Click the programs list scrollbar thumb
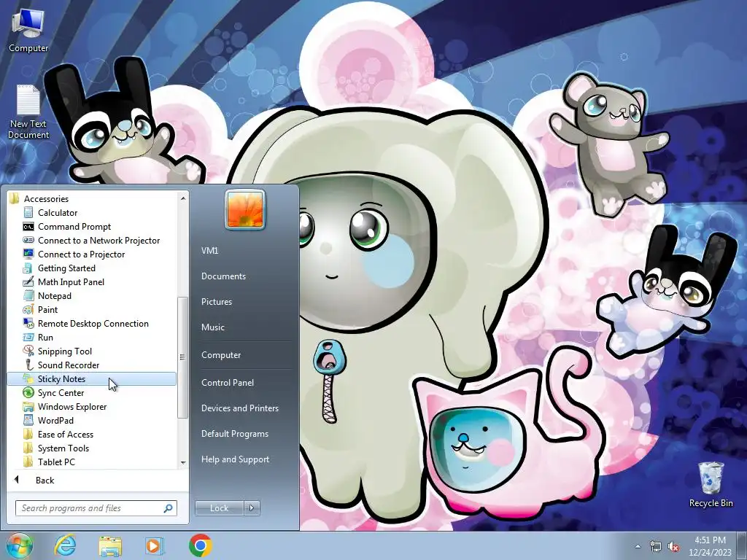This screenshot has width=747, height=560. 182,357
